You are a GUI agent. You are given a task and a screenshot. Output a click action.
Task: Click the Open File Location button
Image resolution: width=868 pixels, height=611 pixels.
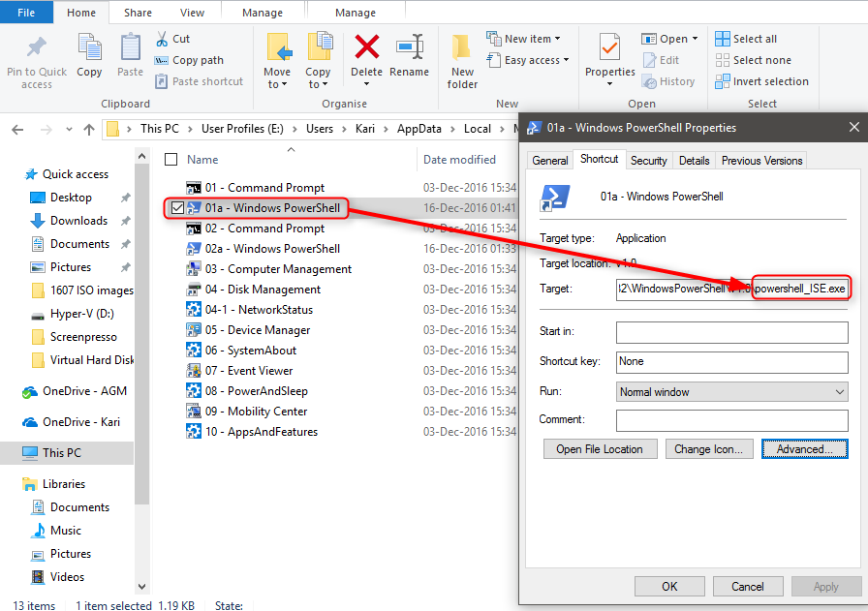pyautogui.click(x=600, y=449)
